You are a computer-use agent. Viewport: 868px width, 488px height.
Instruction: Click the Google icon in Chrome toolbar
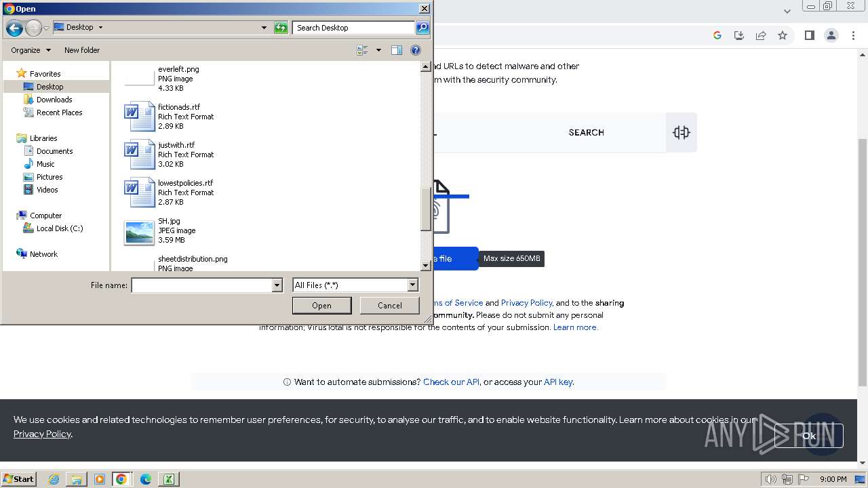tap(717, 35)
